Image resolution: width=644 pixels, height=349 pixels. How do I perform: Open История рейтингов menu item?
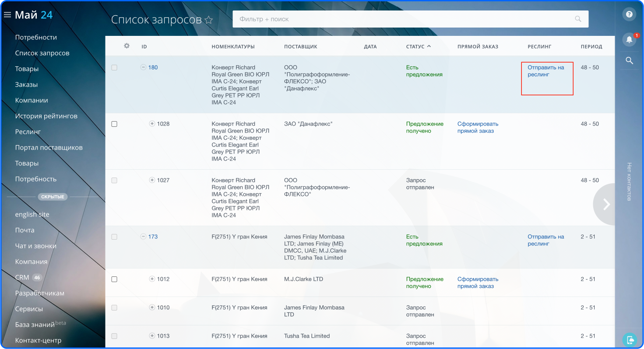pos(46,116)
